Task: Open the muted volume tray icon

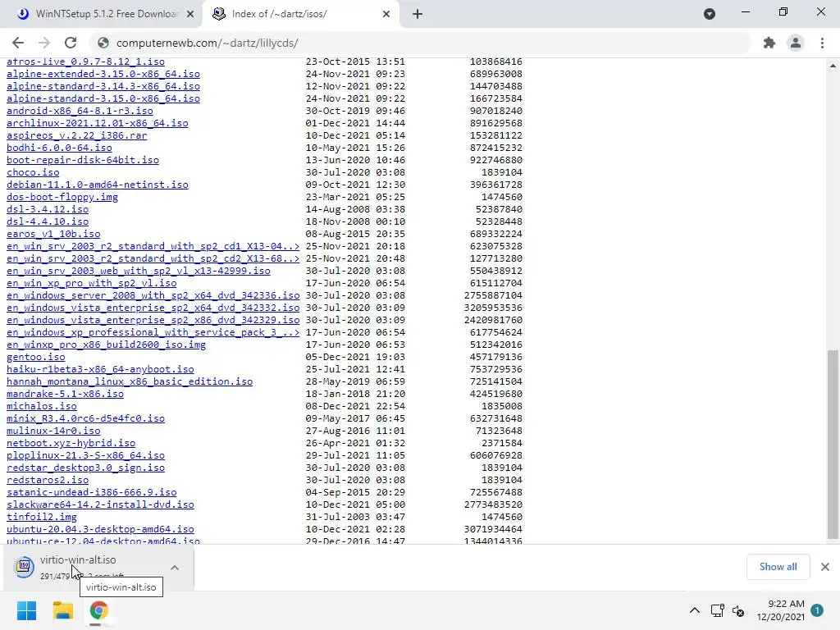Action: click(738, 610)
